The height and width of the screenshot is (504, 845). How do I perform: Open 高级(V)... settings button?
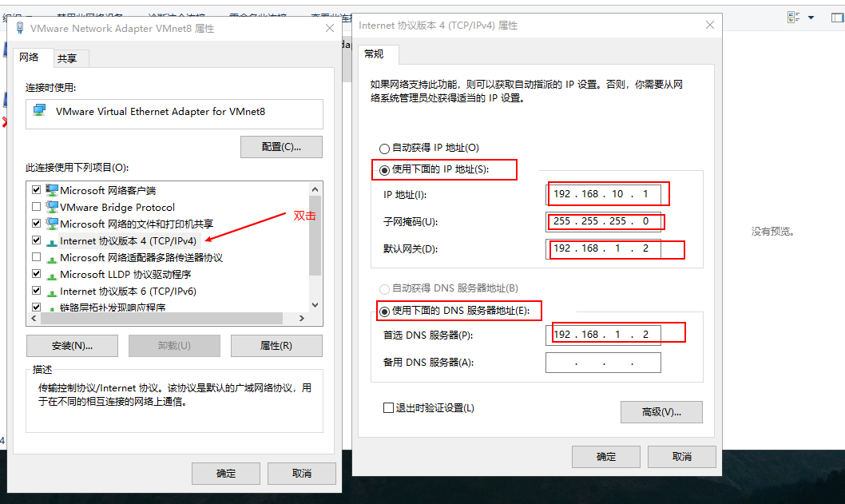pos(661,412)
